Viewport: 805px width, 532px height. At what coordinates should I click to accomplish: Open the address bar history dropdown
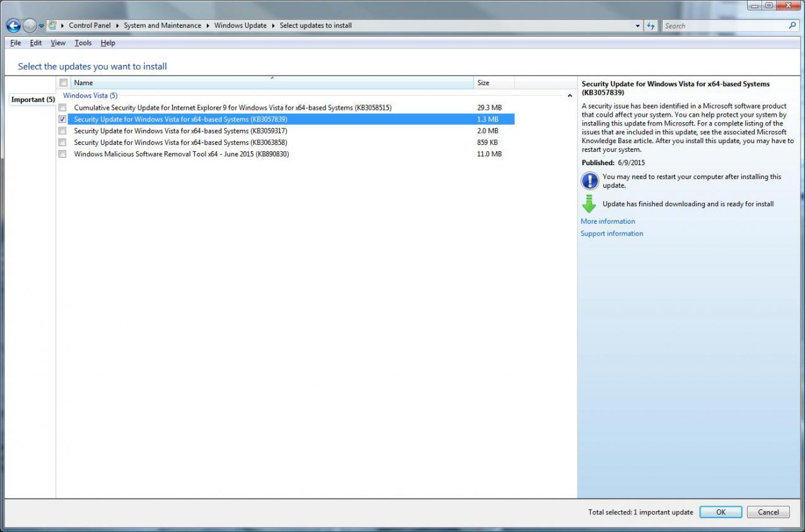coord(637,26)
